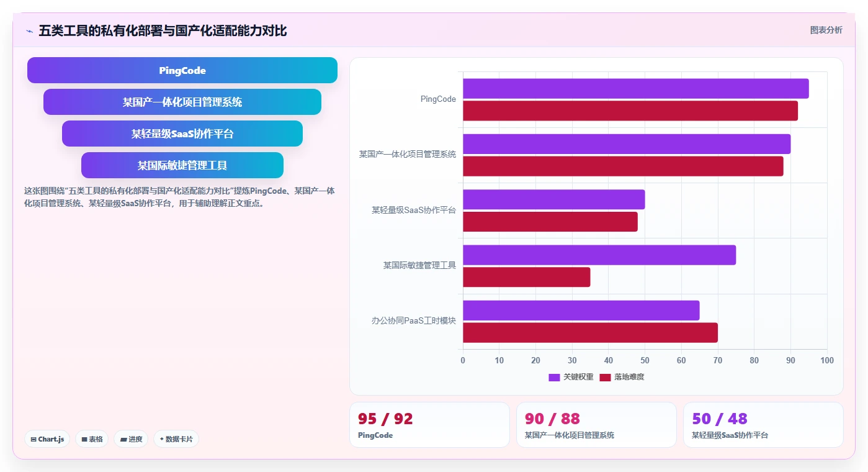
Task: Click the 表格 tag chip
Action: [x=92, y=439]
